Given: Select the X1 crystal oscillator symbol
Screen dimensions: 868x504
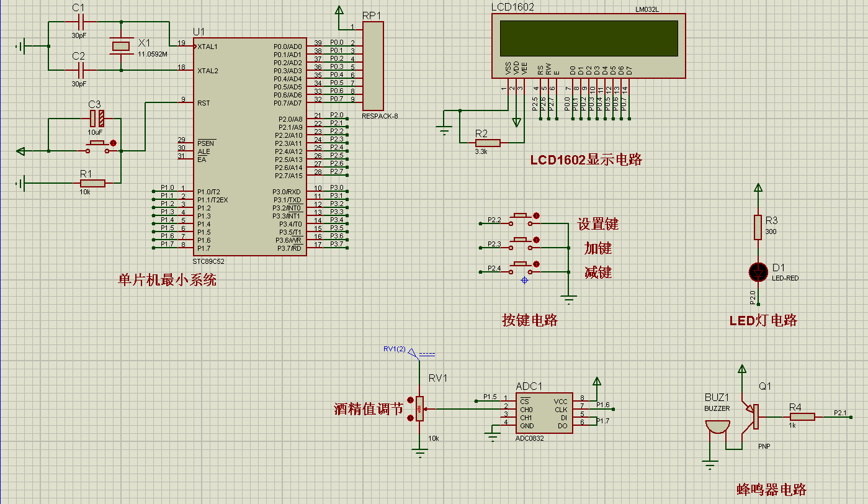Looking at the screenshot, I should click(x=120, y=46).
